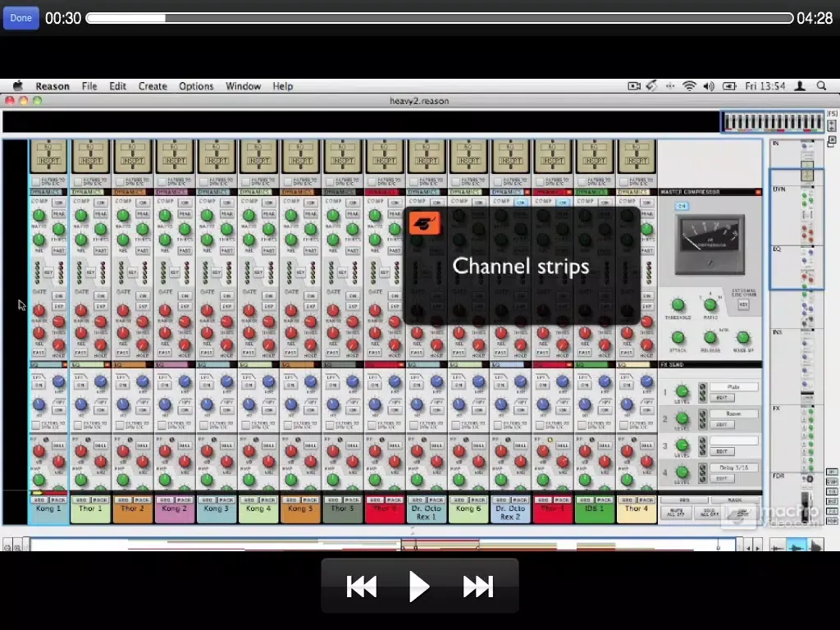Screen dimensions: 840x630
Task: Click RACK button on Thor 1 channel
Action: pyautogui.click(x=100, y=500)
